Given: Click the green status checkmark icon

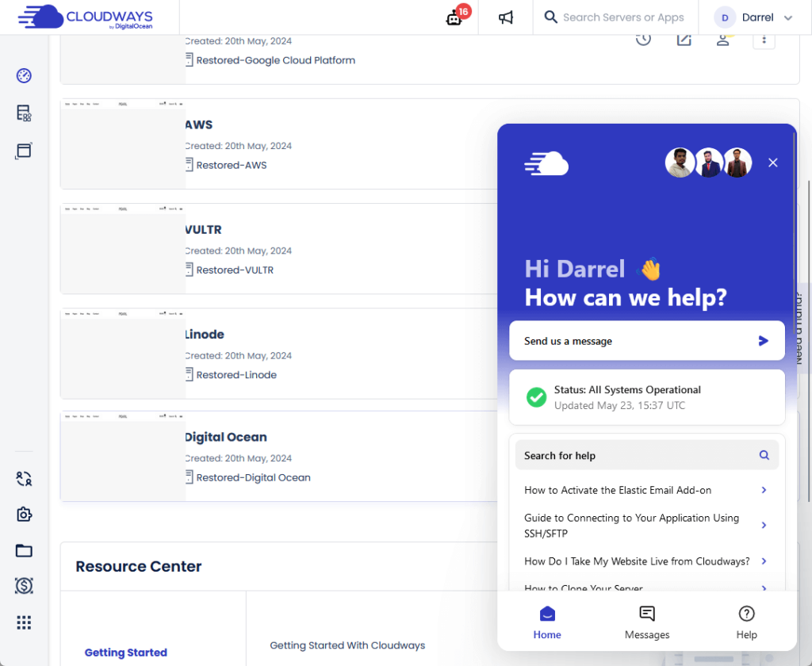Looking at the screenshot, I should pos(537,397).
